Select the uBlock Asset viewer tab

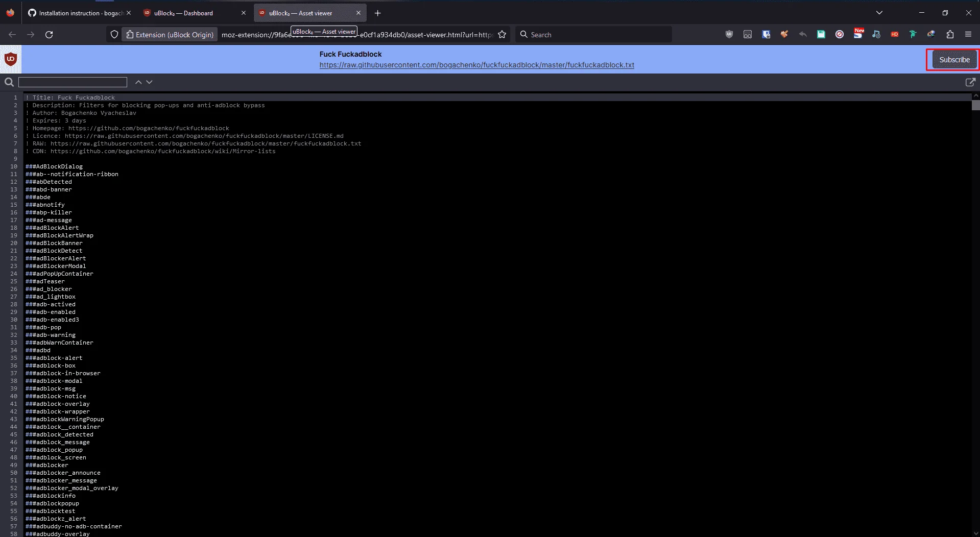coord(304,13)
